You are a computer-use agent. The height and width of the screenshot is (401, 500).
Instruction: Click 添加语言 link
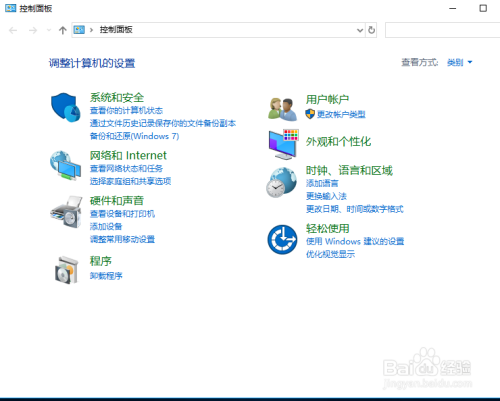(x=322, y=183)
